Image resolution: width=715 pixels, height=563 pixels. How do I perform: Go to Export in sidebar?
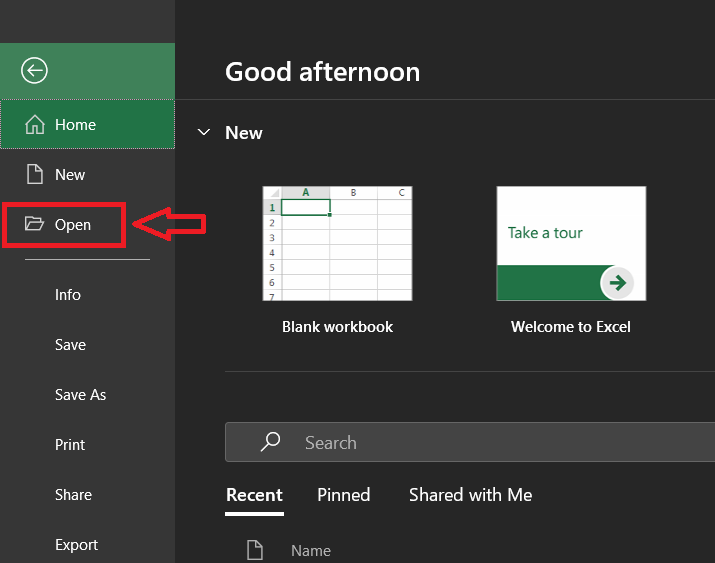coord(76,545)
